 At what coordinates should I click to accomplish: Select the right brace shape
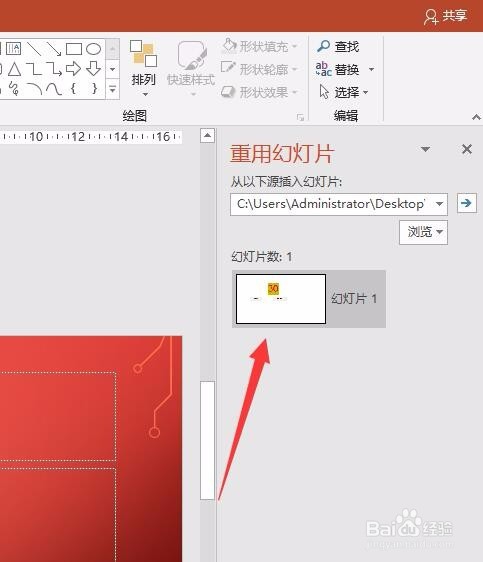94,88
